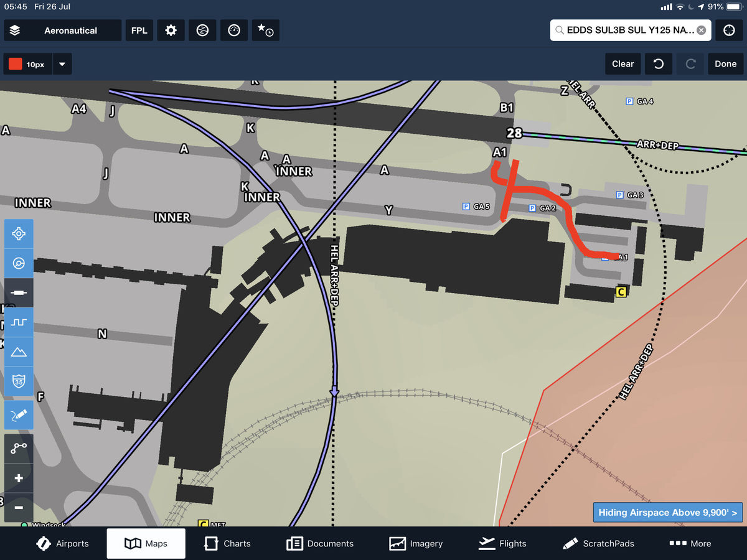The width and height of the screenshot is (747, 560).
Task: Switch to the Charts tab
Action: 228,543
